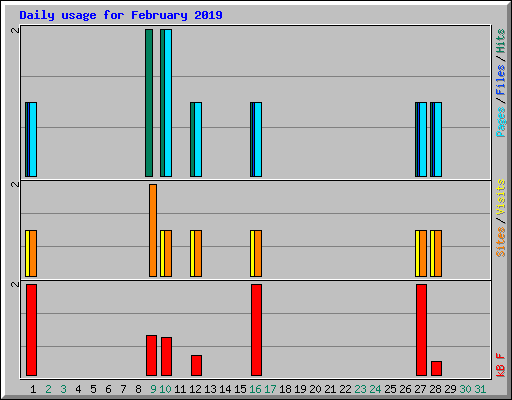Image resolution: width=512 pixels, height=400 pixels.
Task: Click the short red KB bar for day 28
Action: pyautogui.click(x=436, y=368)
